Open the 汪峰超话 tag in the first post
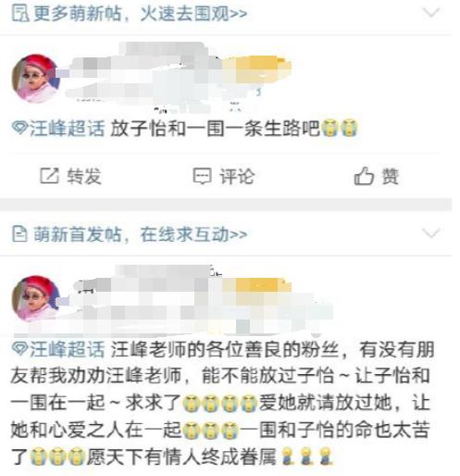Screen dimensions: 460x476 click(67, 129)
